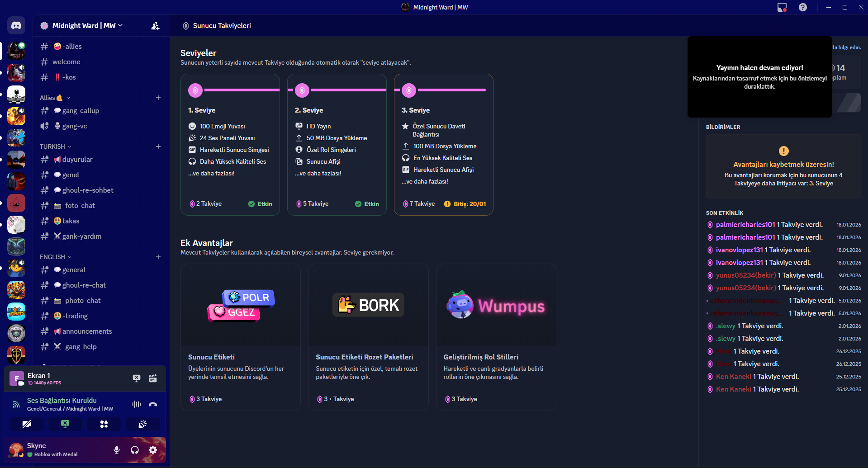Switch to the general channel
Viewport: 868px width, 468px height.
100,270
